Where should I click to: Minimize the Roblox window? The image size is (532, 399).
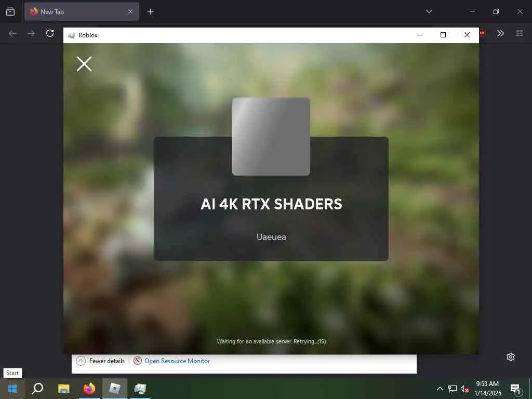(x=420, y=35)
